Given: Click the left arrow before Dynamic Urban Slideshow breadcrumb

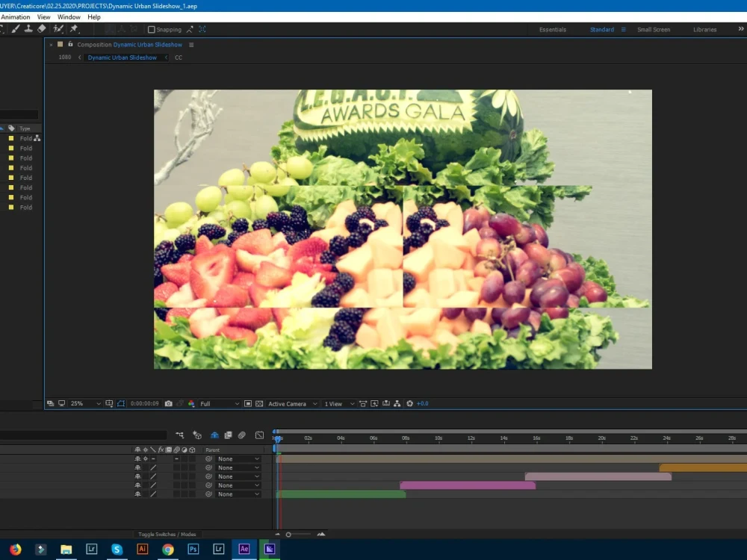Looking at the screenshot, I should pos(80,57).
